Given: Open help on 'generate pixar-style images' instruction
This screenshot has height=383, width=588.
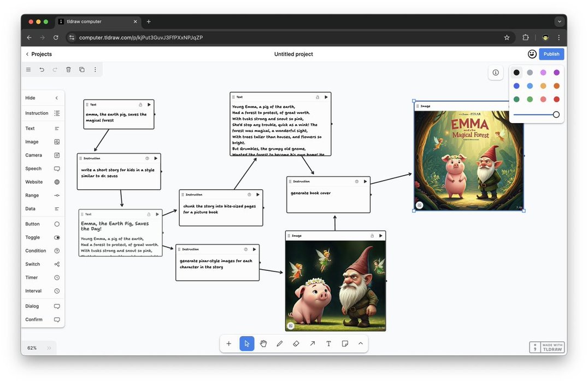Looking at the screenshot, I should (x=245, y=249).
